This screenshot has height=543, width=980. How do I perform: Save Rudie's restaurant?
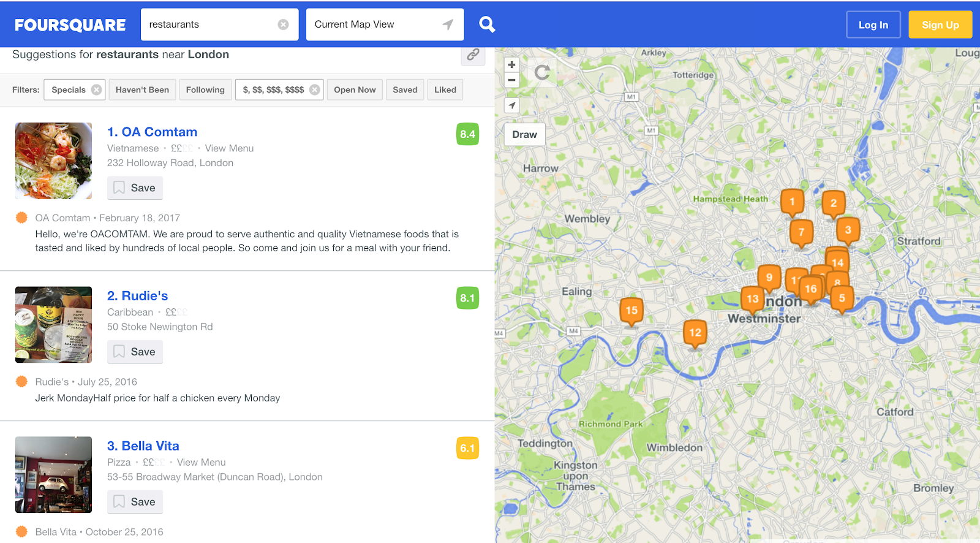(135, 352)
